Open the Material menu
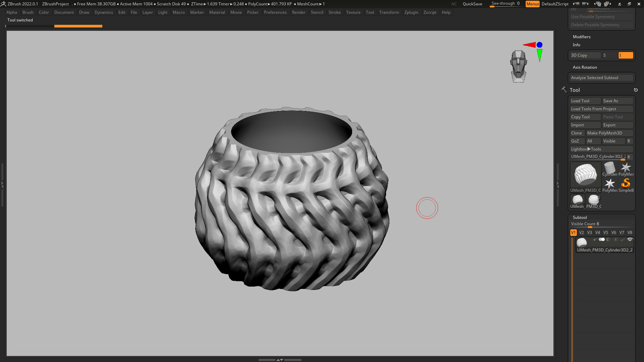Viewport: 644px width, 362px height. pos(217,12)
